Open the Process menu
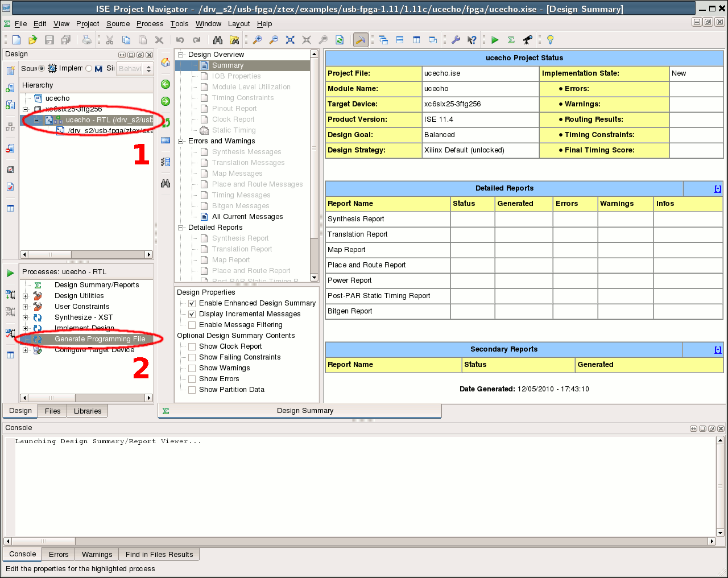Viewport: 728px width, 578px height. coord(150,24)
